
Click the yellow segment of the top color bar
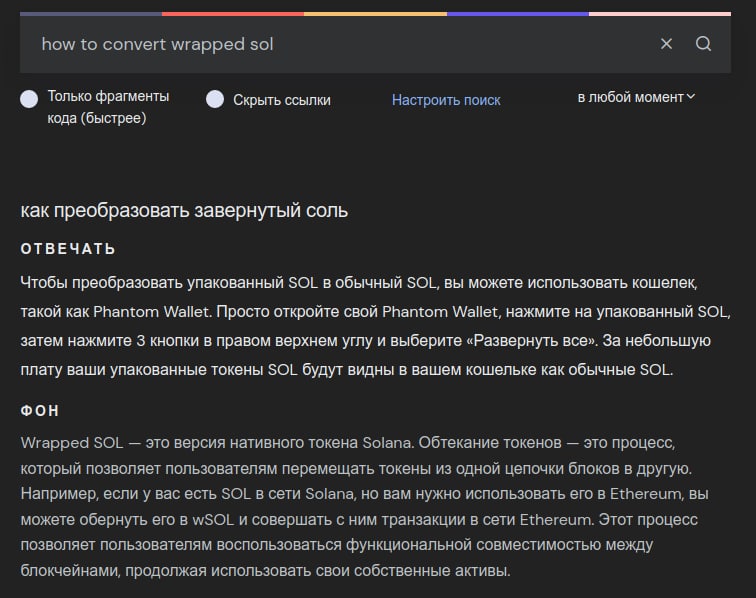(375, 14)
